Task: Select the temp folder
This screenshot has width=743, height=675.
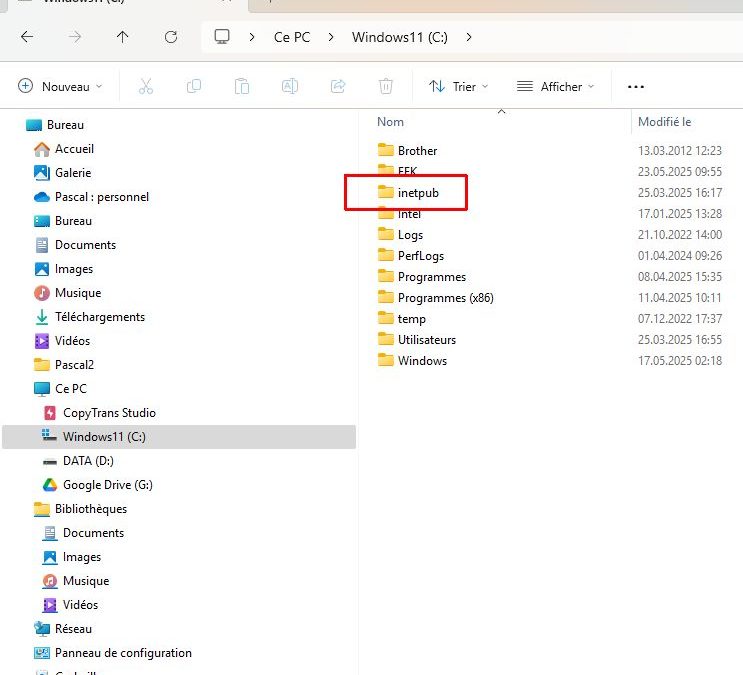Action: pos(411,319)
